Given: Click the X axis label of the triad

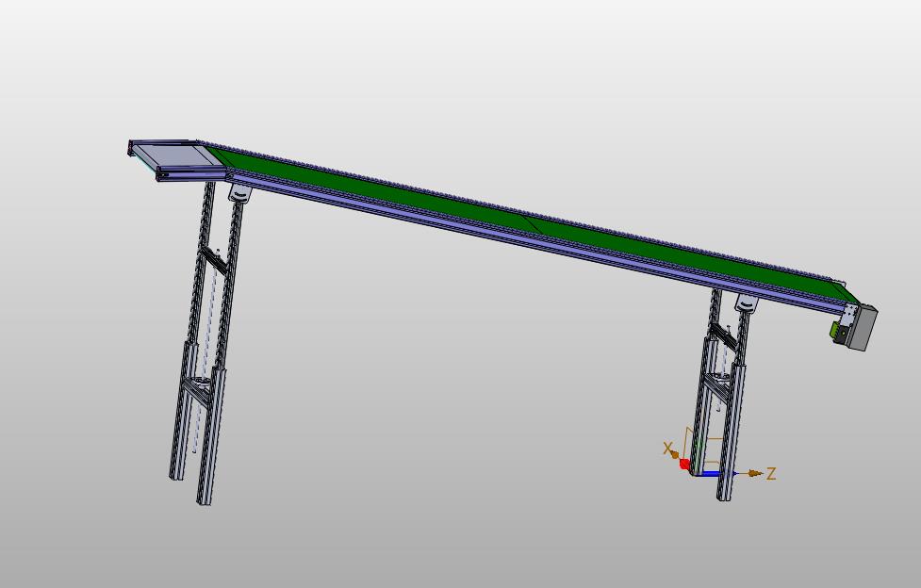Looking at the screenshot, I should [667, 449].
